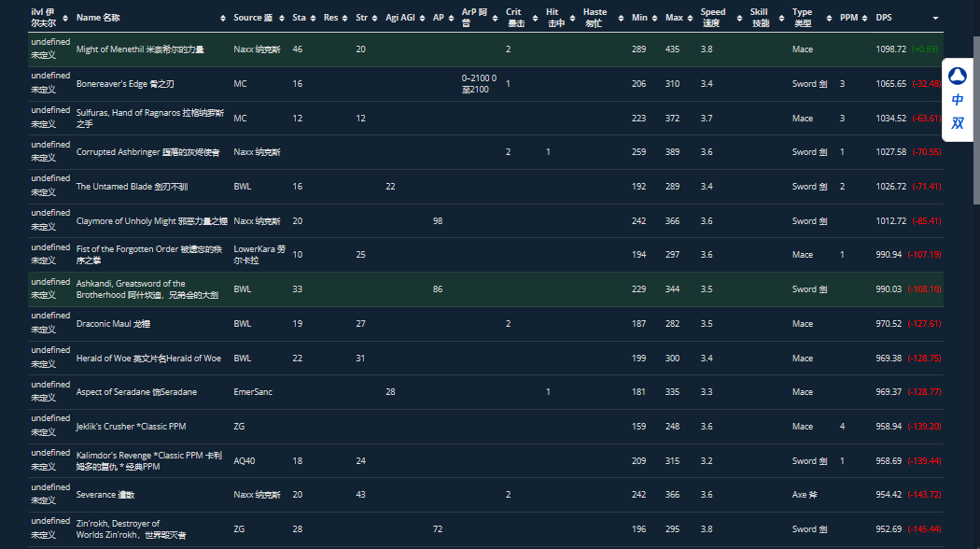Click DPS value 1065.65 for Bonereaver's Edge
This screenshot has width=980, height=549.
pyautogui.click(x=891, y=84)
